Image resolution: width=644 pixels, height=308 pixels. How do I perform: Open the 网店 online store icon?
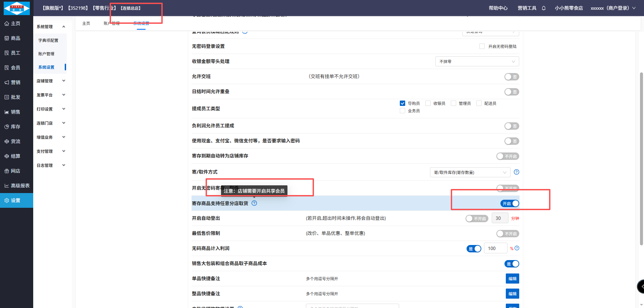[x=7, y=171]
